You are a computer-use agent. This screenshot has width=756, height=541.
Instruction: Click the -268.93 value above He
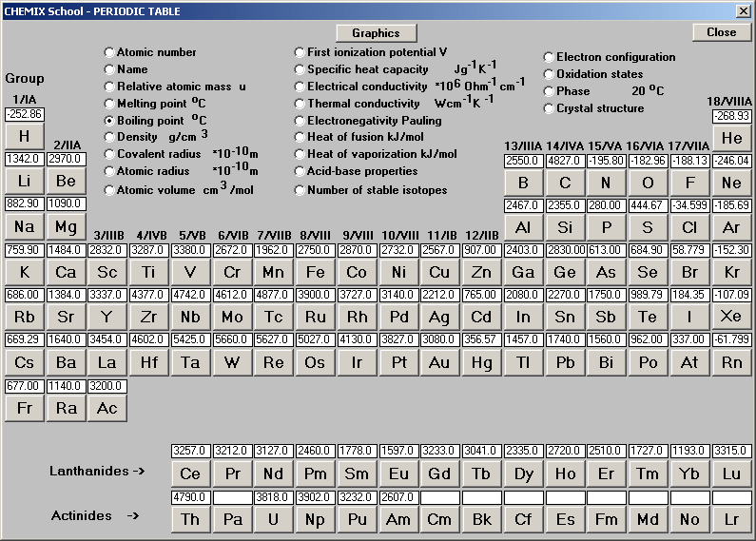[731, 116]
